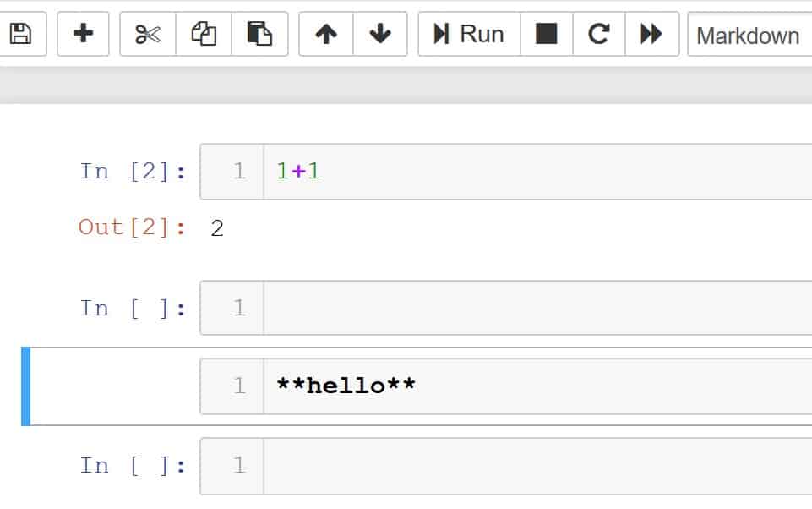Restart the kernel using circular arrow icon

pos(599,34)
